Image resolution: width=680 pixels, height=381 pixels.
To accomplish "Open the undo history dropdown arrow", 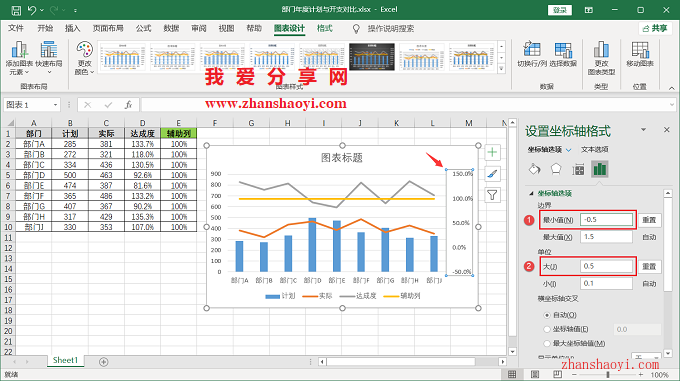I will tap(42, 10).
